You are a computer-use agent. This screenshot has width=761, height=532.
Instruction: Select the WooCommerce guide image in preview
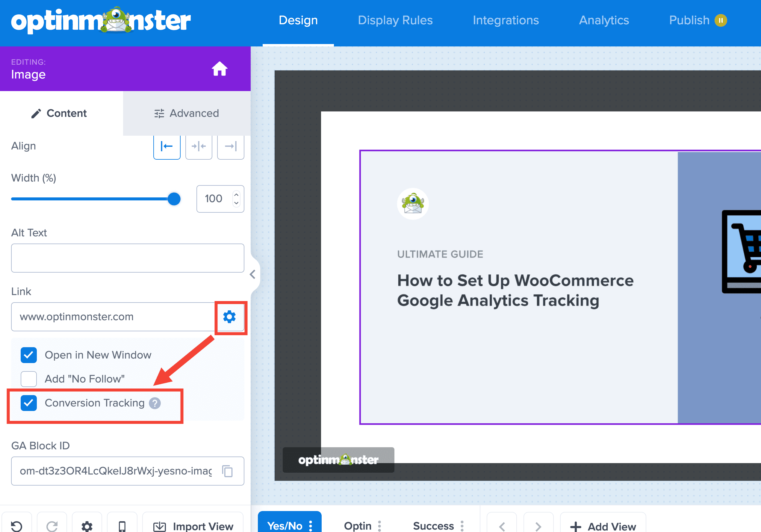[x=560, y=287]
